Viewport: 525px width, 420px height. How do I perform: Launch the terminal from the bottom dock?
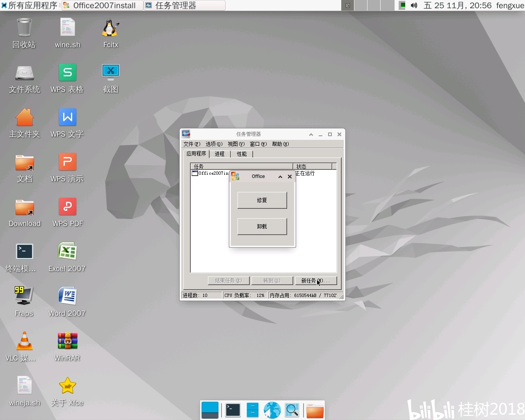click(233, 410)
